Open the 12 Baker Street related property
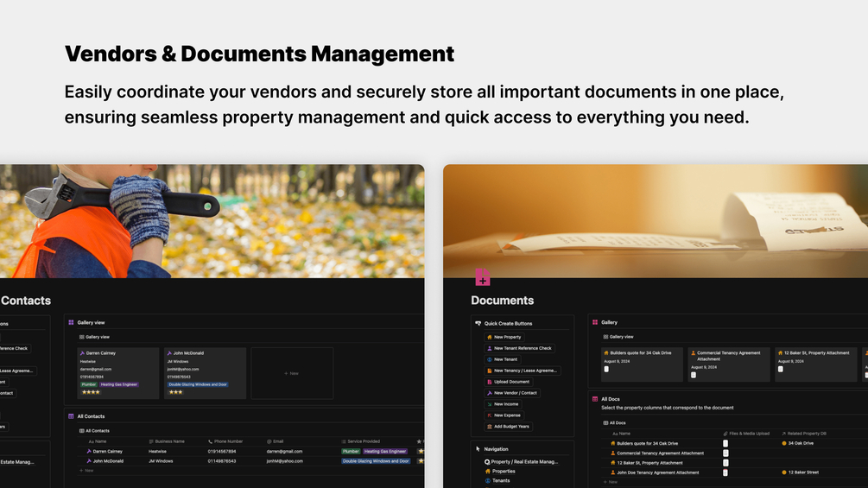The image size is (868, 488). (x=800, y=472)
